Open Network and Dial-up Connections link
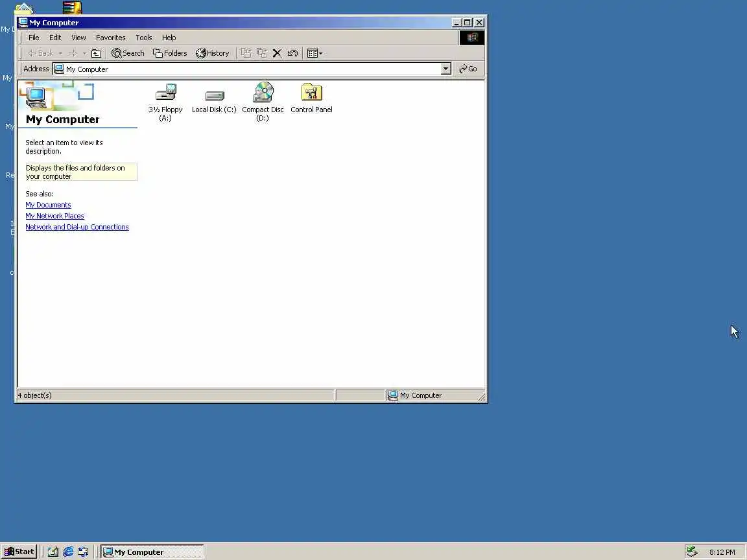The height and width of the screenshot is (560, 747). pyautogui.click(x=77, y=227)
